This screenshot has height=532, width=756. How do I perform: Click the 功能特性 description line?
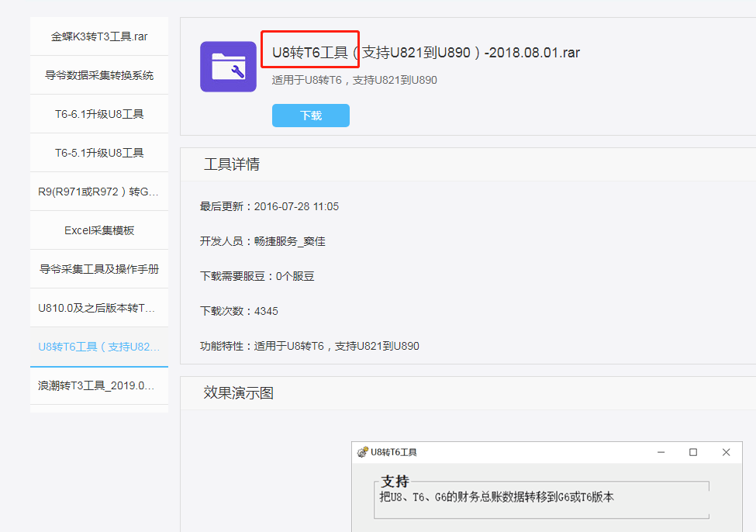click(x=309, y=346)
